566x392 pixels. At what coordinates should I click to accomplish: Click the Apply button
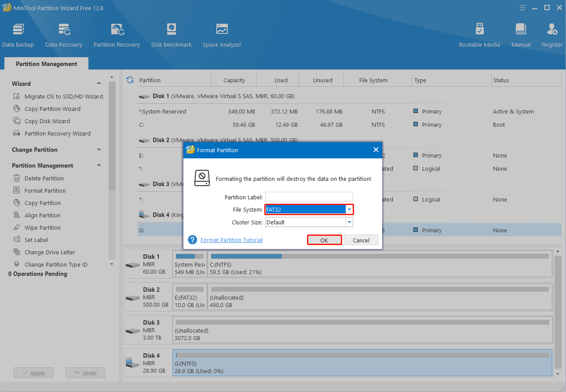(x=33, y=373)
